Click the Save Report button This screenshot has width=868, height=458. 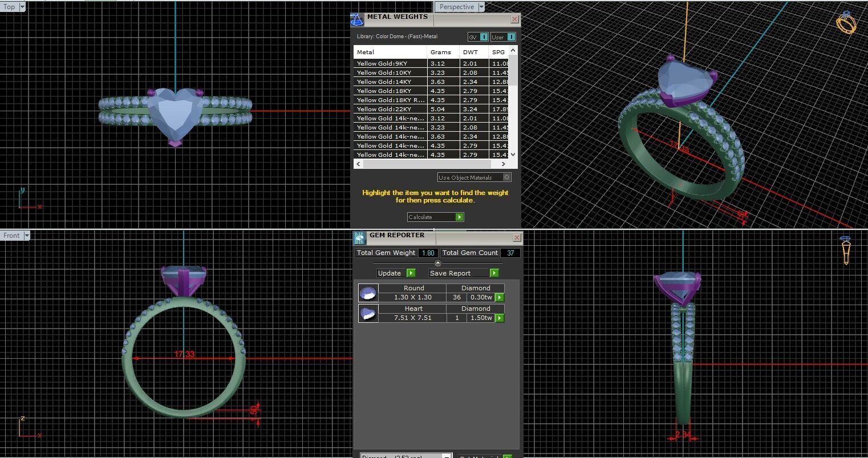pyautogui.click(x=463, y=273)
